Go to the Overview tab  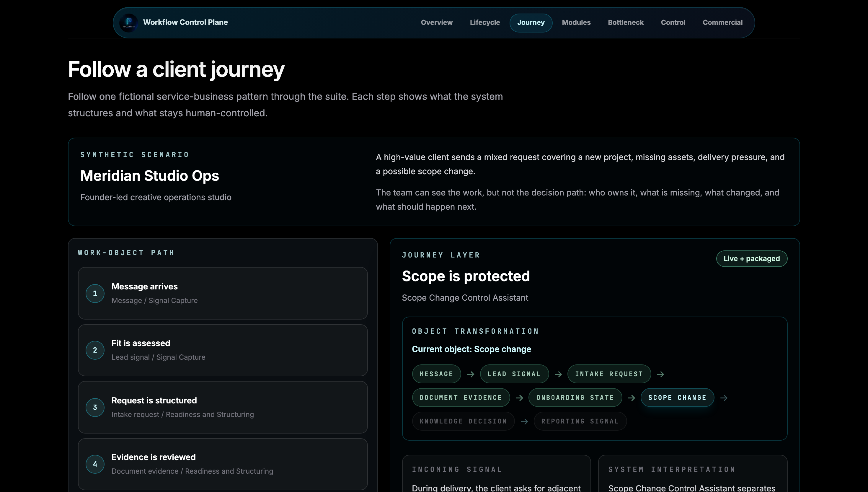point(436,23)
